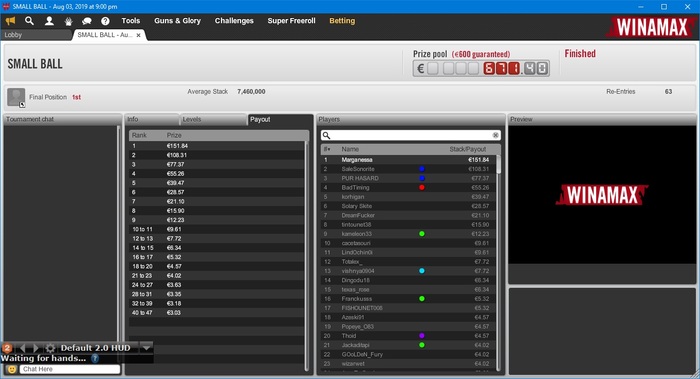Viewport: 700px width, 379px height.
Task: Open the emoji smiley picker
Action: [12, 369]
